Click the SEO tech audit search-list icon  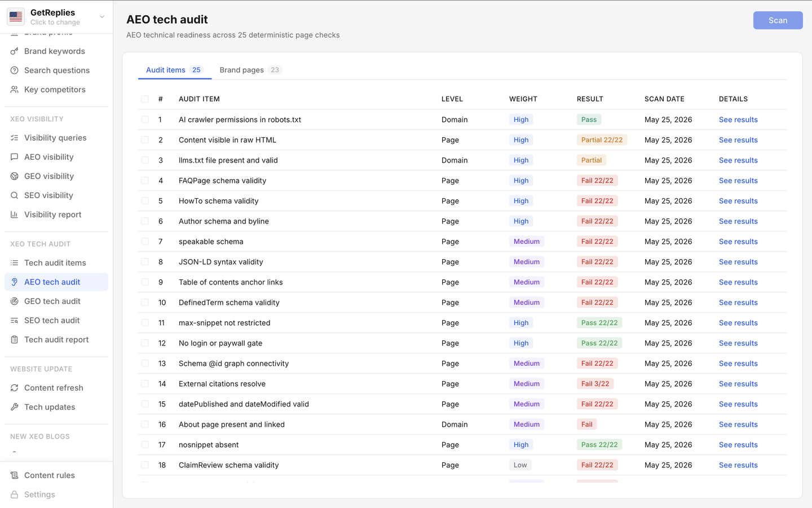point(15,321)
